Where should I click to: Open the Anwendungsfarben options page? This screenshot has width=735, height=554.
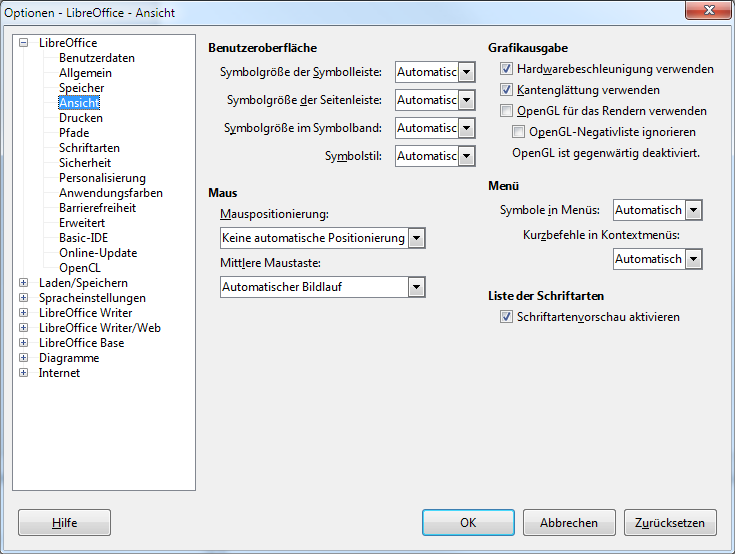click(x=111, y=193)
